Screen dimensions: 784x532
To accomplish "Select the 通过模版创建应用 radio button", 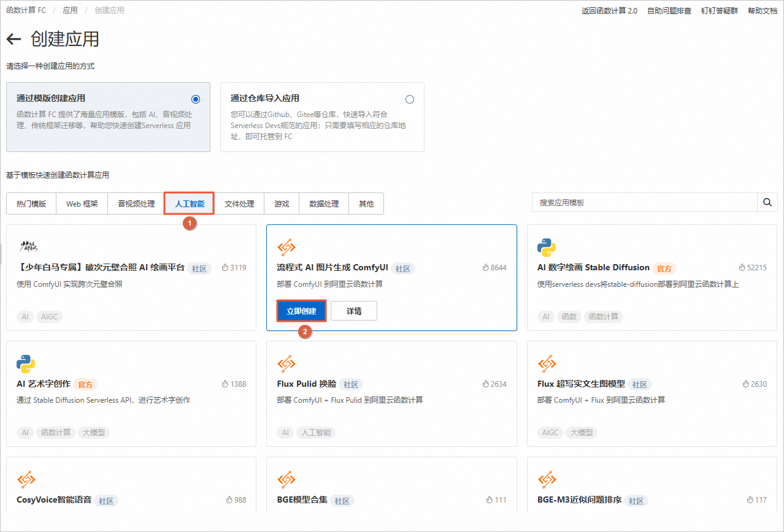I will (x=196, y=99).
